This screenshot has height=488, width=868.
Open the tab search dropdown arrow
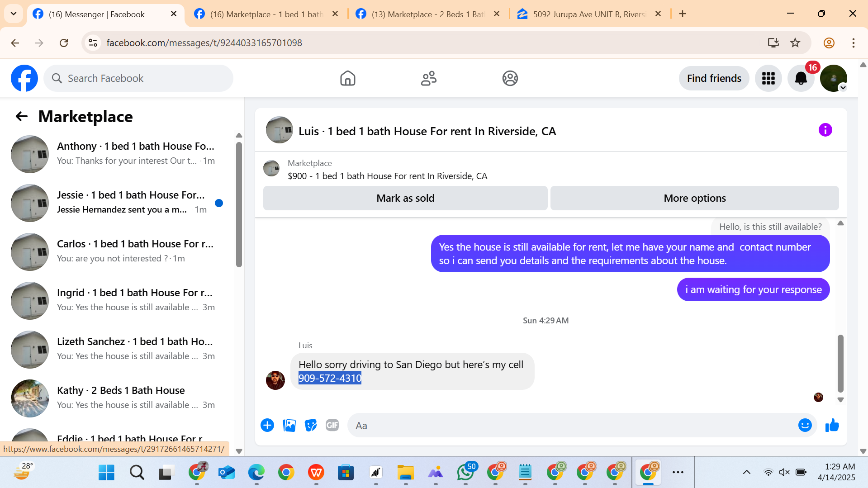(x=14, y=14)
